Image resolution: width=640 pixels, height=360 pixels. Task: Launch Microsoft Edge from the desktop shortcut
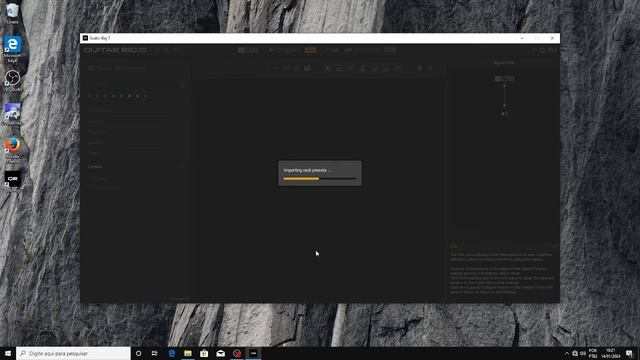pos(12,49)
